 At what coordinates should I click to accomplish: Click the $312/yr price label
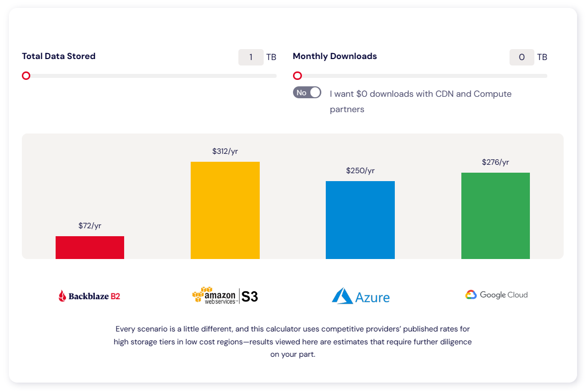click(x=225, y=151)
